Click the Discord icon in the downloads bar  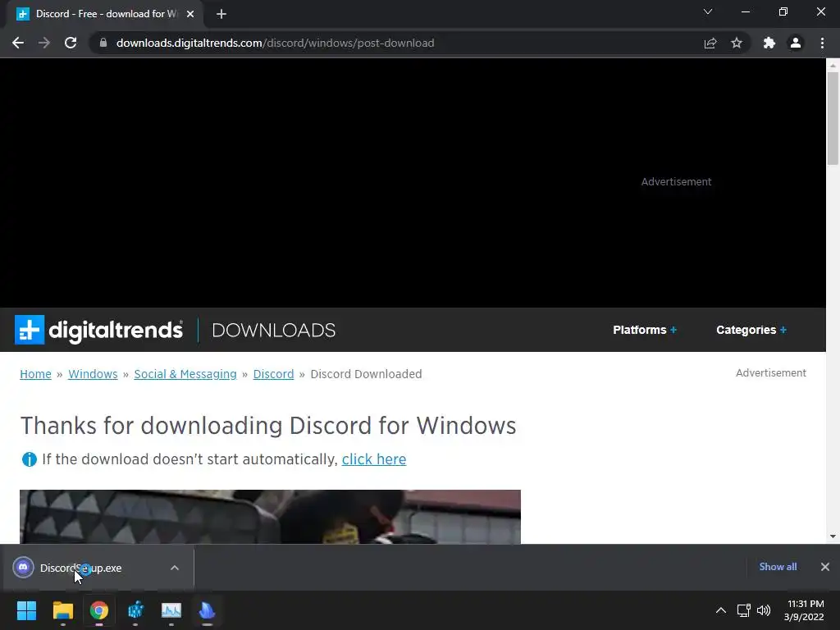[23, 568]
